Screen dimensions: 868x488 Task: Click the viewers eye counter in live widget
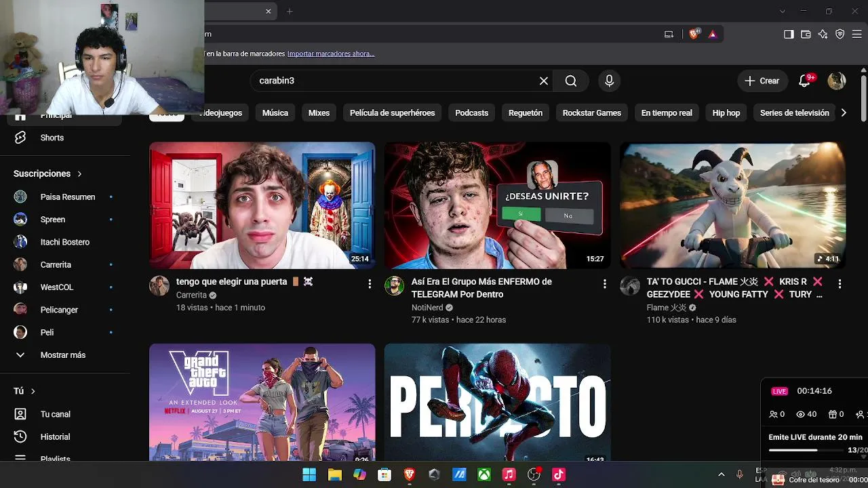coord(806,414)
